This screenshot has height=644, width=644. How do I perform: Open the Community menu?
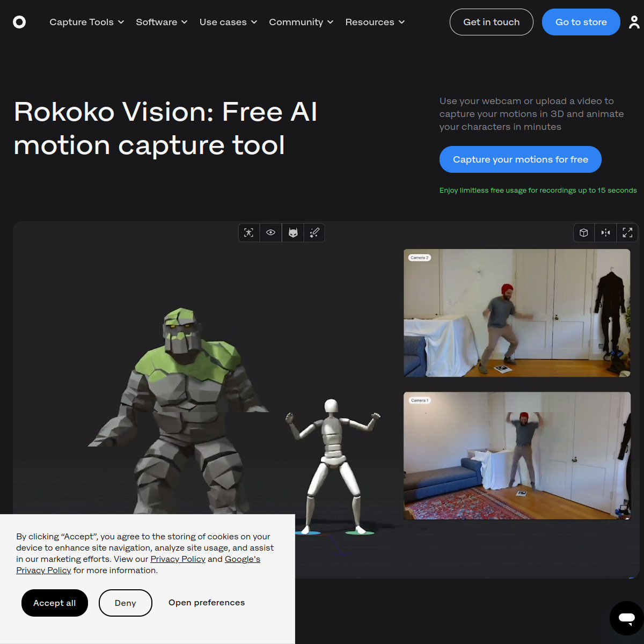coord(301,22)
